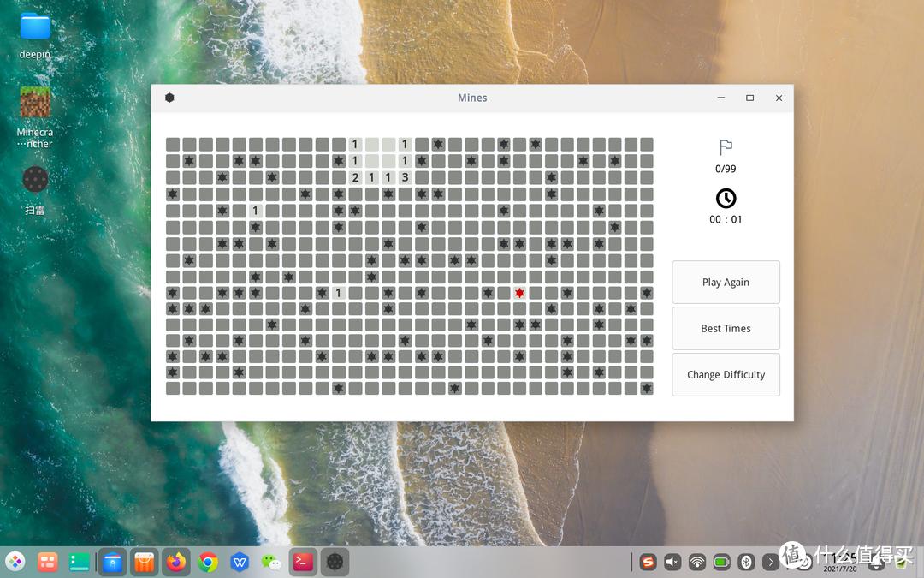924x578 pixels.
Task: Click the flag counter icon in Mines
Action: pos(726,147)
